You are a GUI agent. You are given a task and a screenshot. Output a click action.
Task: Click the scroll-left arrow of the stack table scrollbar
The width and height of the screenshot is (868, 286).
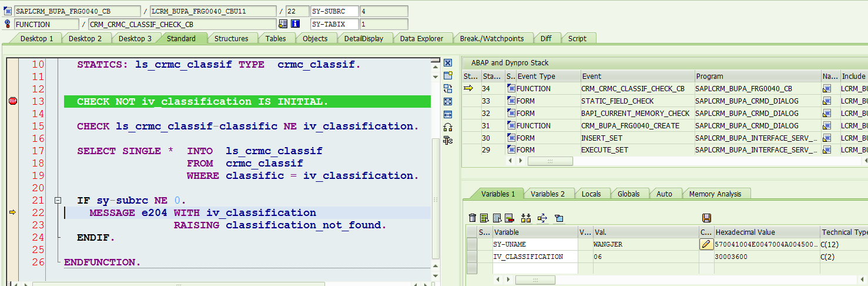(x=511, y=161)
